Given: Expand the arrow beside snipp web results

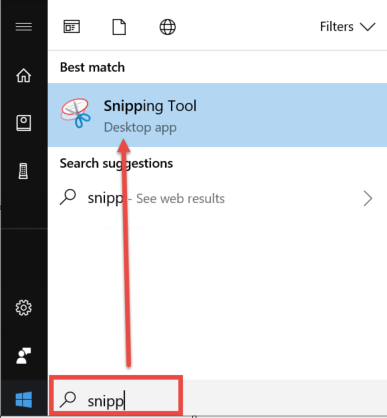Looking at the screenshot, I should 368,199.
